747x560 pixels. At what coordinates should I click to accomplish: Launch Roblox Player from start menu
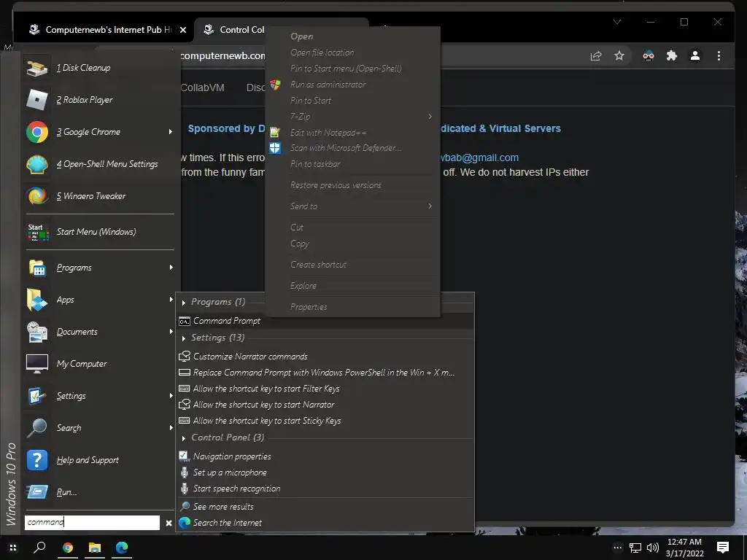tap(99, 100)
